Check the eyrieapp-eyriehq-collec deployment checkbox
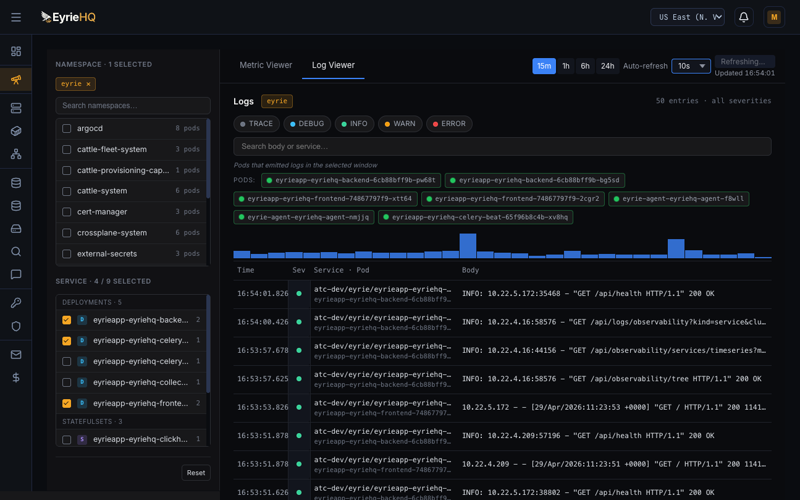The width and height of the screenshot is (800, 500). [66, 382]
